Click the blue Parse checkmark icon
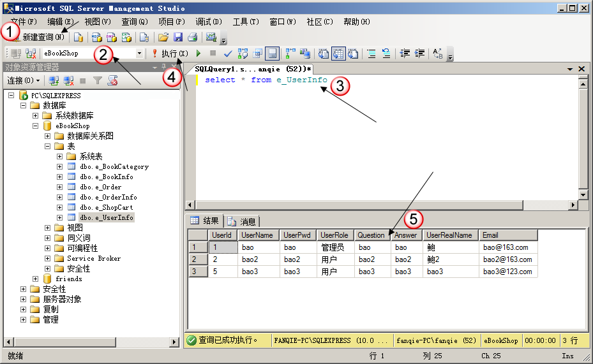Screen dimensions: 593x364 (x=228, y=54)
